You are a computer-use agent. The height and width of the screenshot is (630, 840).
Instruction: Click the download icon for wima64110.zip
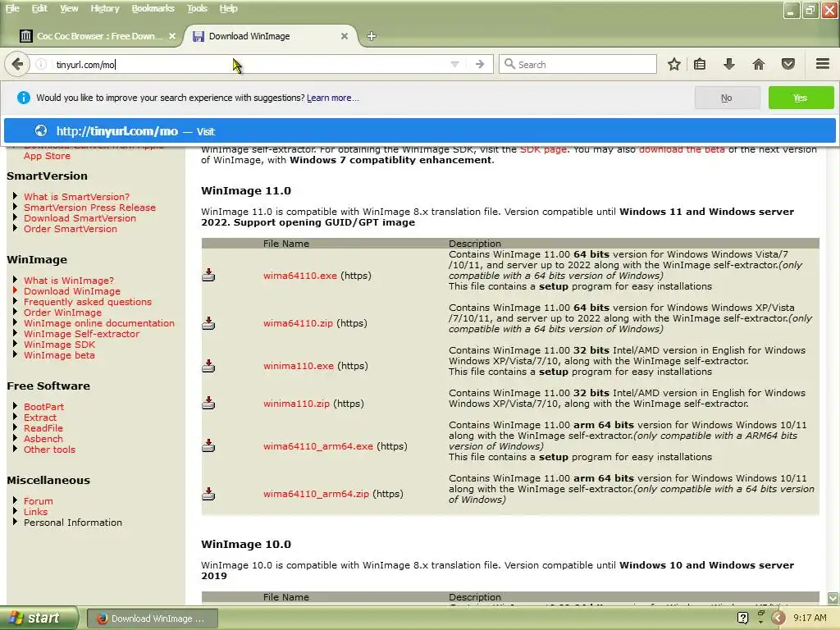pyautogui.click(x=208, y=323)
